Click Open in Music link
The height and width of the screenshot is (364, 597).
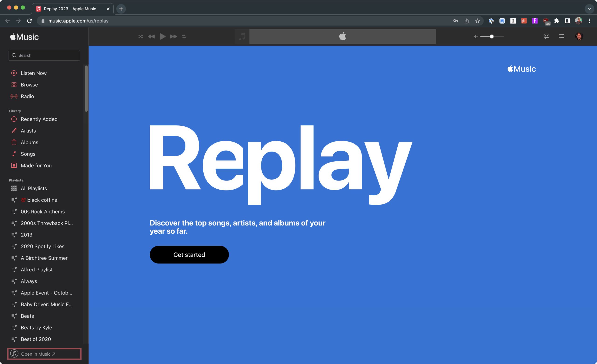pyautogui.click(x=44, y=354)
